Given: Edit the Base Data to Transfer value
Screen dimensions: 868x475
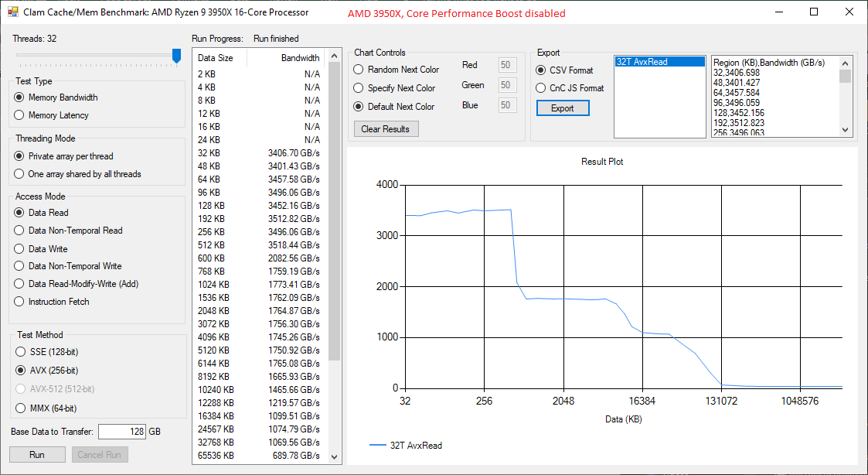Looking at the screenshot, I should (x=121, y=432).
